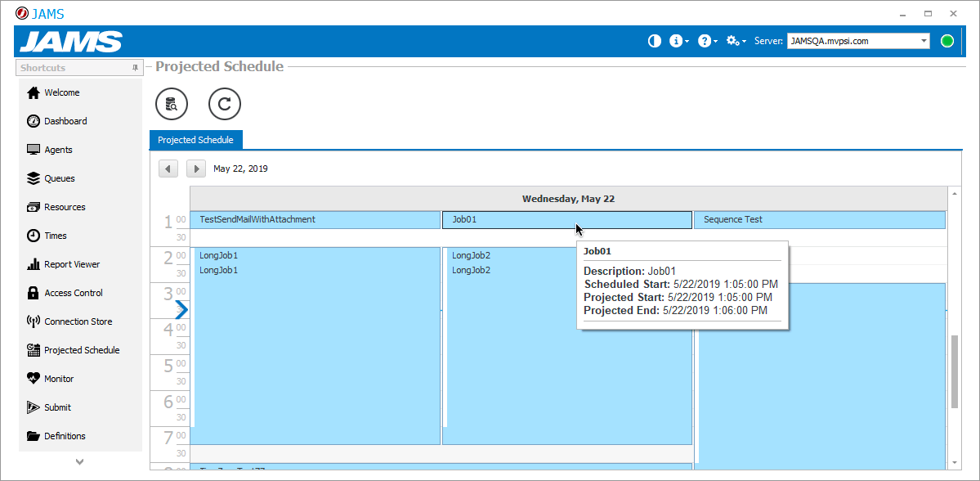Expand the help question mark menu
This screenshot has width=980, height=481.
click(x=705, y=40)
